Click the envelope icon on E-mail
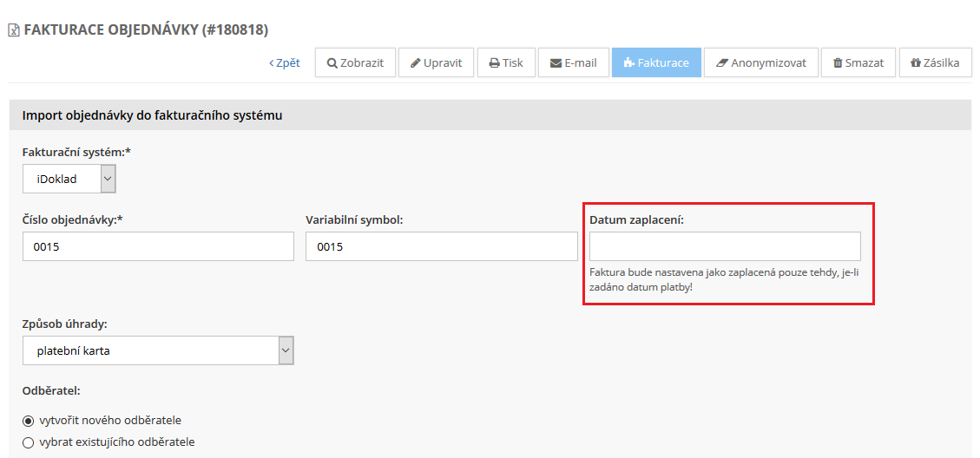Viewport: 980px width, 458px height. tap(556, 63)
